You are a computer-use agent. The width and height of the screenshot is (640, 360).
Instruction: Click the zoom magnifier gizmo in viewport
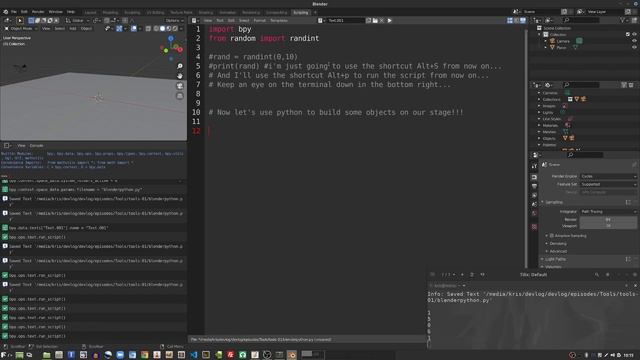(x=180, y=66)
